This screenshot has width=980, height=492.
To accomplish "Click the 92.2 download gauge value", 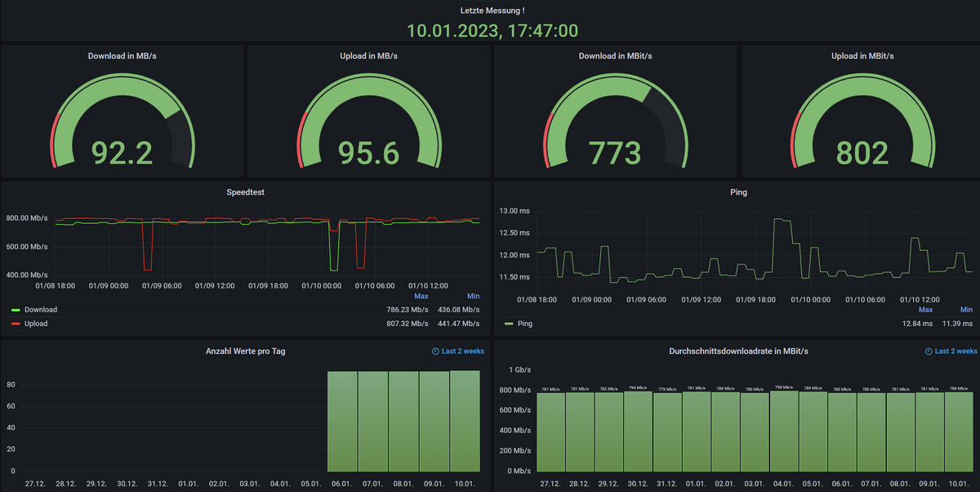I will coord(122,153).
